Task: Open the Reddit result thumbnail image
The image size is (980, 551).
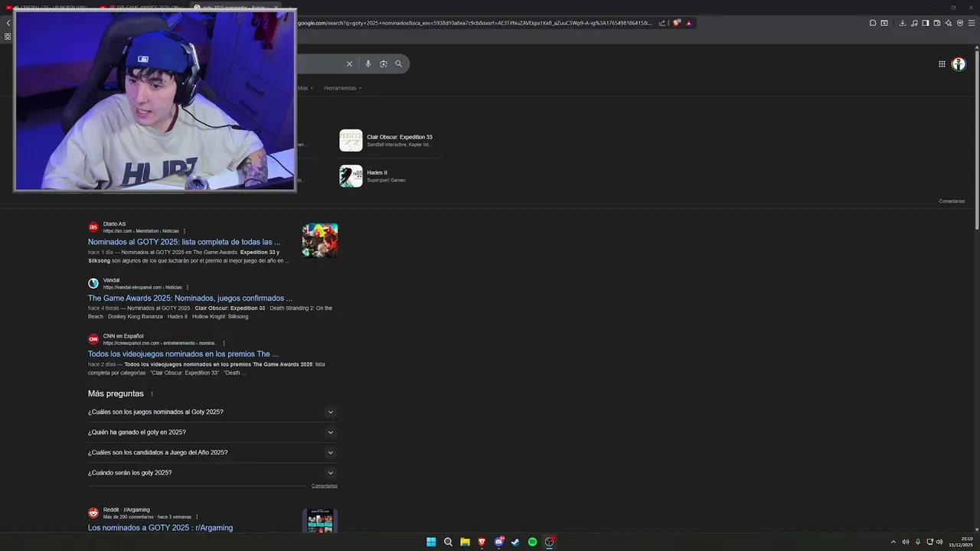Action: 320,521
